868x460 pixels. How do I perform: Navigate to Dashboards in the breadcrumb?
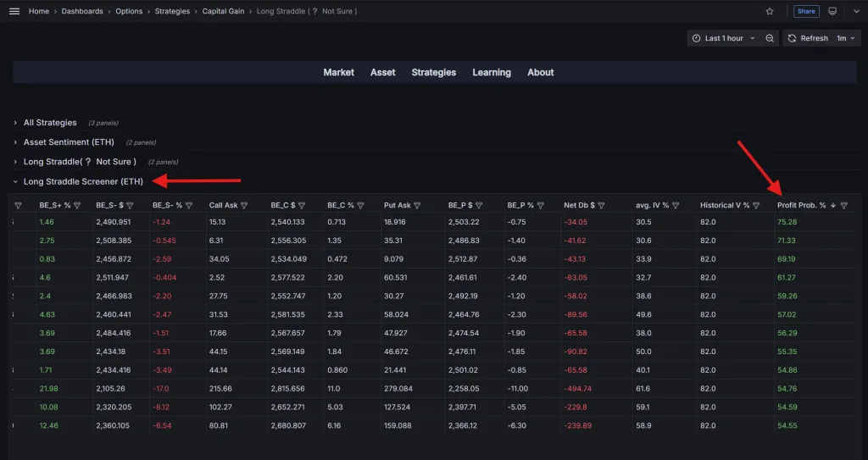click(x=82, y=11)
